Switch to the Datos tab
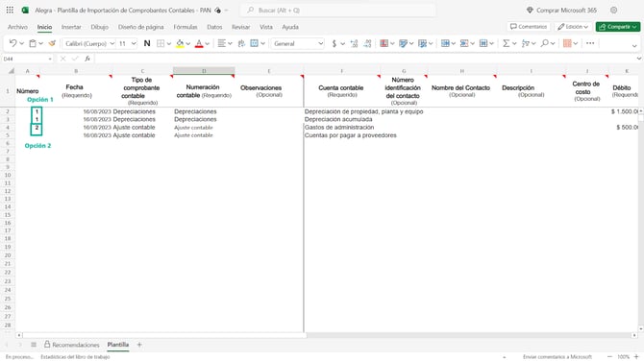 click(214, 27)
